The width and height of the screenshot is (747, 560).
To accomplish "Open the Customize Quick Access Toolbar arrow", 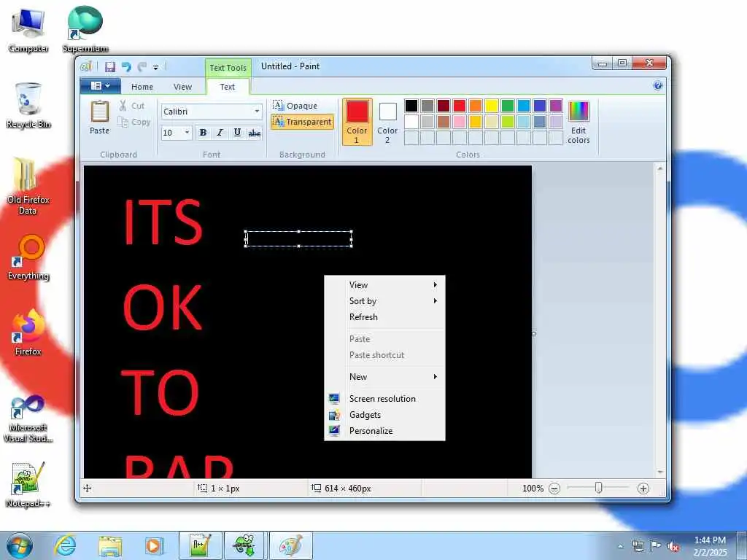I will (x=155, y=67).
